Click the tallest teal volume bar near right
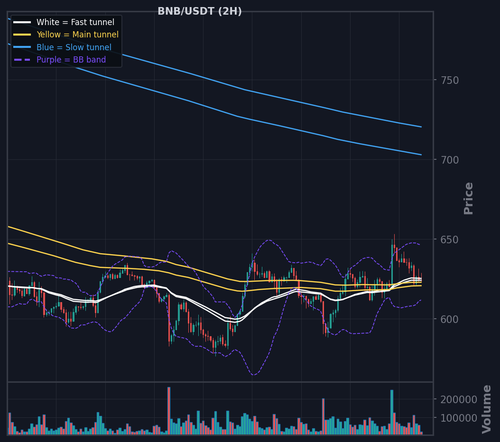Viewport: 500px width, 442px height. coord(392,412)
